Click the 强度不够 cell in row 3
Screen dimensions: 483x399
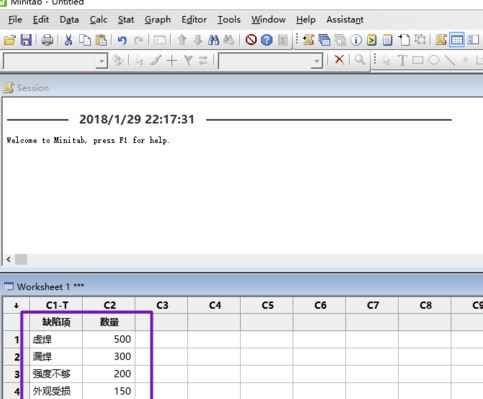coord(56,374)
